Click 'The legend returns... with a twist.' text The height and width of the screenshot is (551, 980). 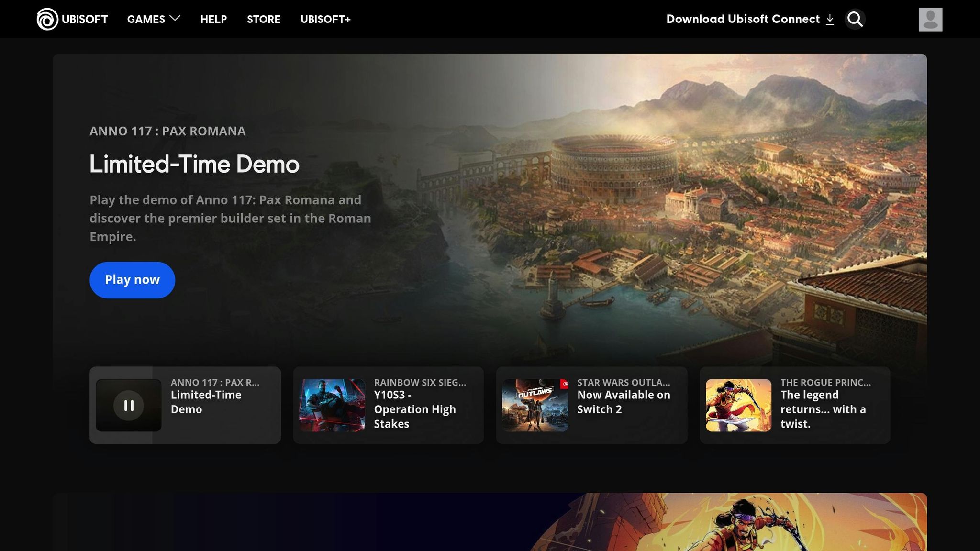(823, 409)
